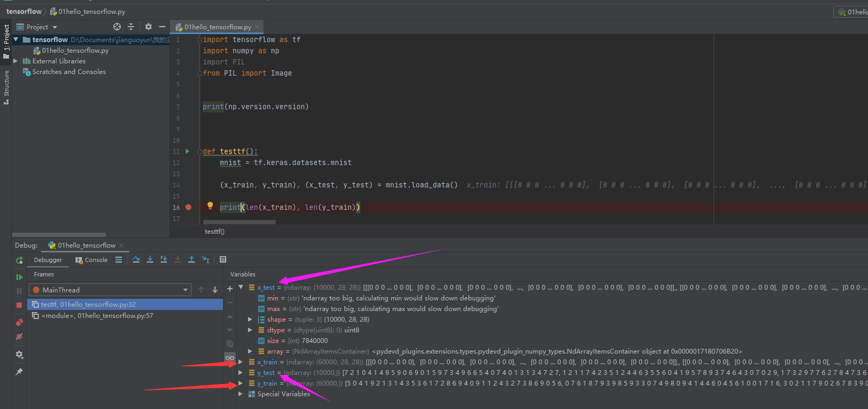Viewport: 868px width, 409px height.
Task: Select the <module>, 01hello_tensorflow.py:57 frame
Action: [x=125, y=316]
